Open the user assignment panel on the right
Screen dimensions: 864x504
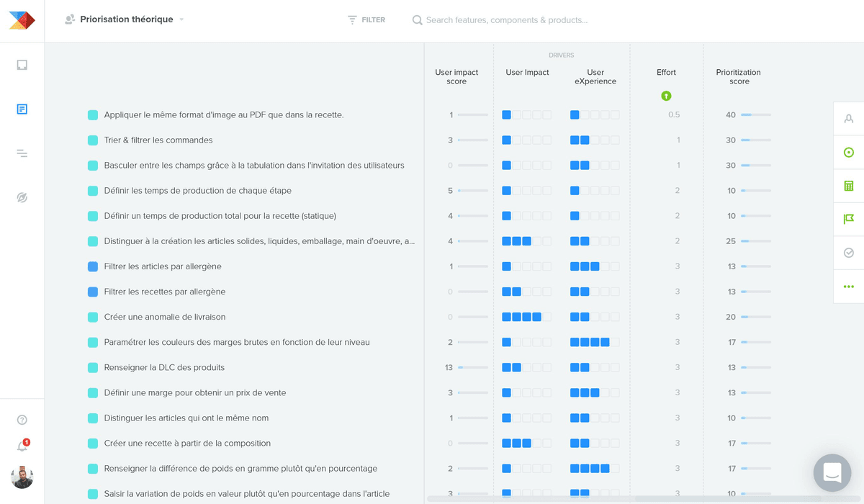coord(848,120)
